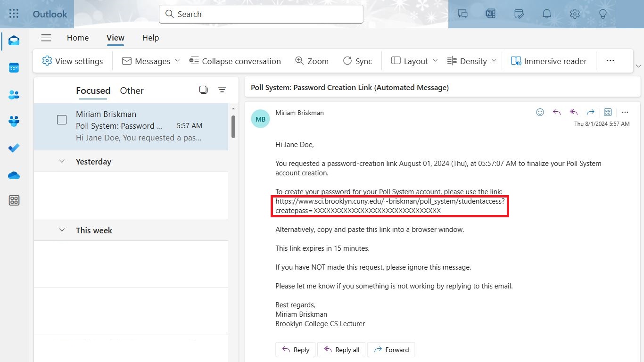Open message list filter icon
The image size is (644, 362).
pos(222,90)
